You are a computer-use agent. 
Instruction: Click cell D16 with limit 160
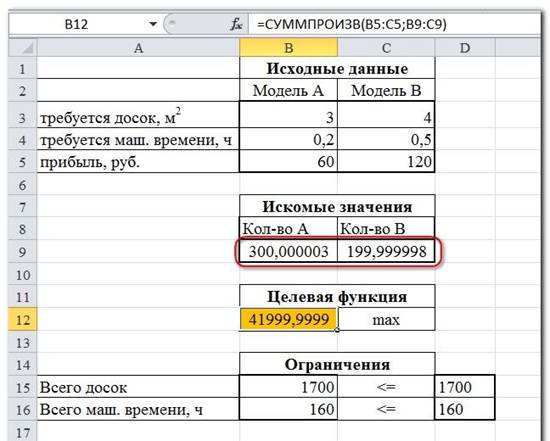465,409
